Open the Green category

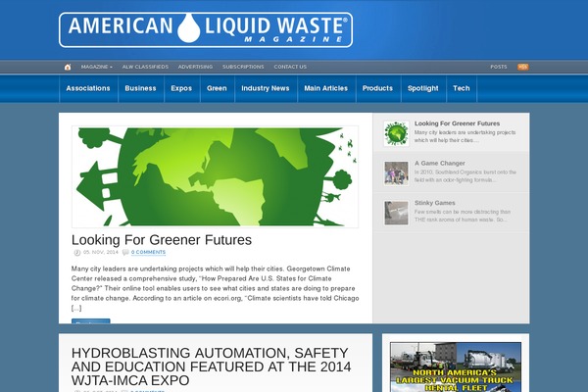click(x=217, y=88)
